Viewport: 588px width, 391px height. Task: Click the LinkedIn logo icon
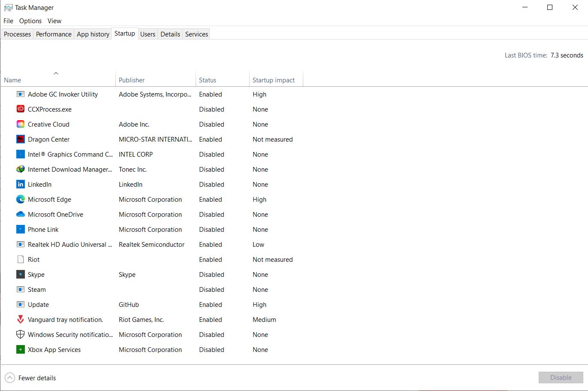coord(20,184)
